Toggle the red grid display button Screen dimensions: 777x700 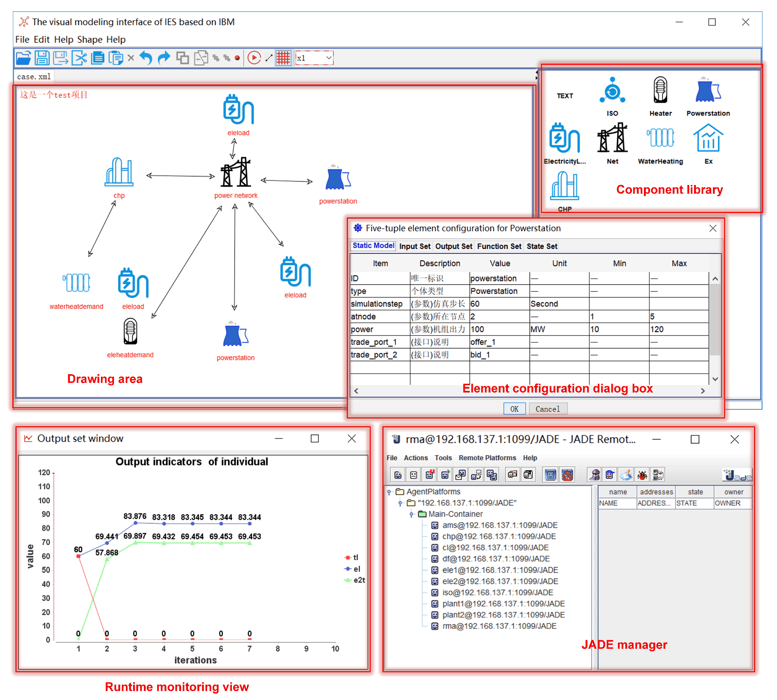[283, 58]
